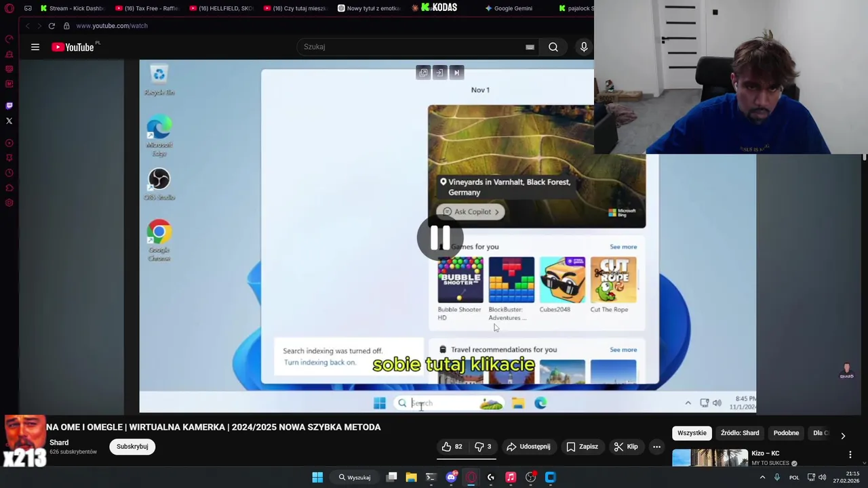Subscribe to Shard with Subskrybuj

click(x=132, y=447)
